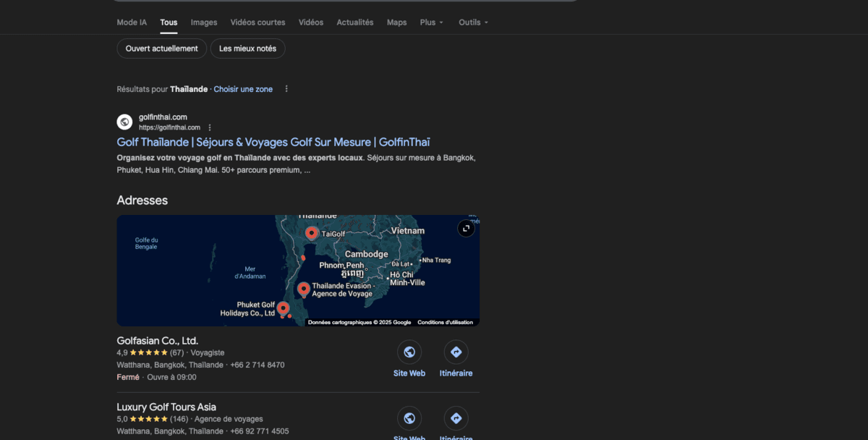
Task: Open the Vidéos courtes tab
Action: (x=258, y=22)
